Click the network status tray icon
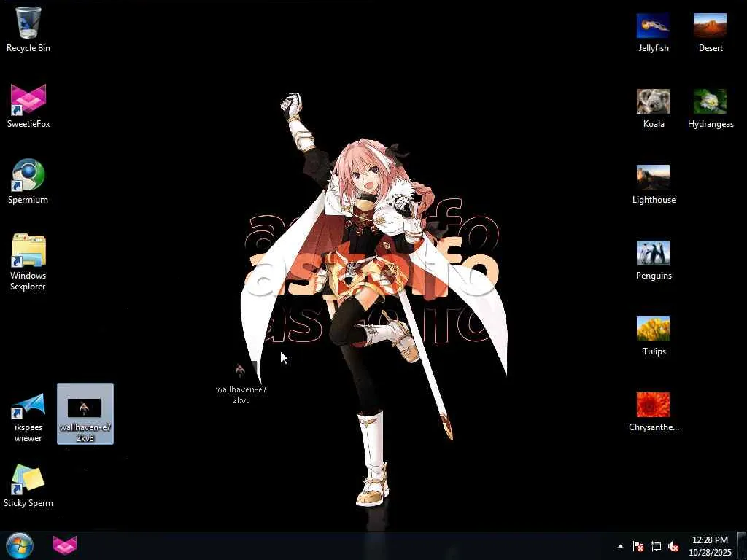Image resolution: width=747 pixels, height=560 pixels. click(656, 546)
